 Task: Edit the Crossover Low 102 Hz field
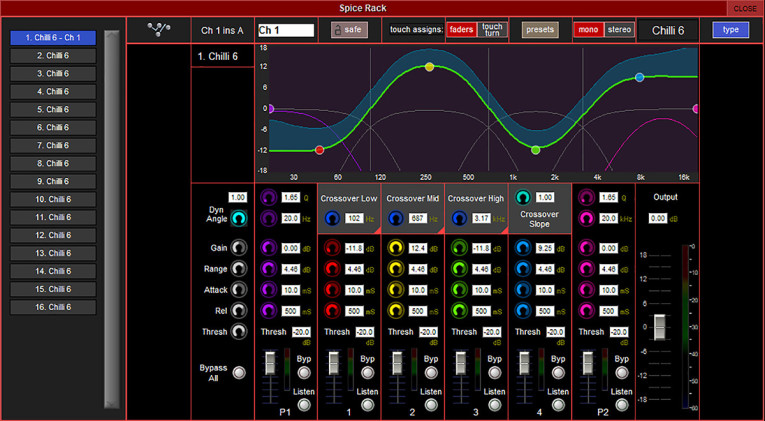click(354, 219)
